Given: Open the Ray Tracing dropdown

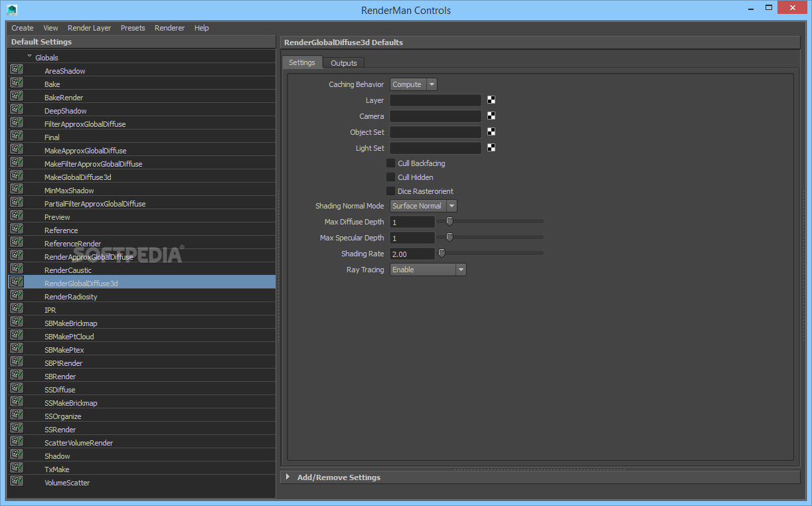Looking at the screenshot, I should 428,270.
